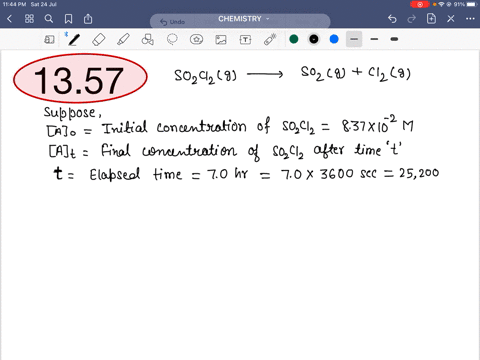Viewport: 480px width, 360px height.
Task: Tap the handwritten word Suppose
Action: click(72, 113)
